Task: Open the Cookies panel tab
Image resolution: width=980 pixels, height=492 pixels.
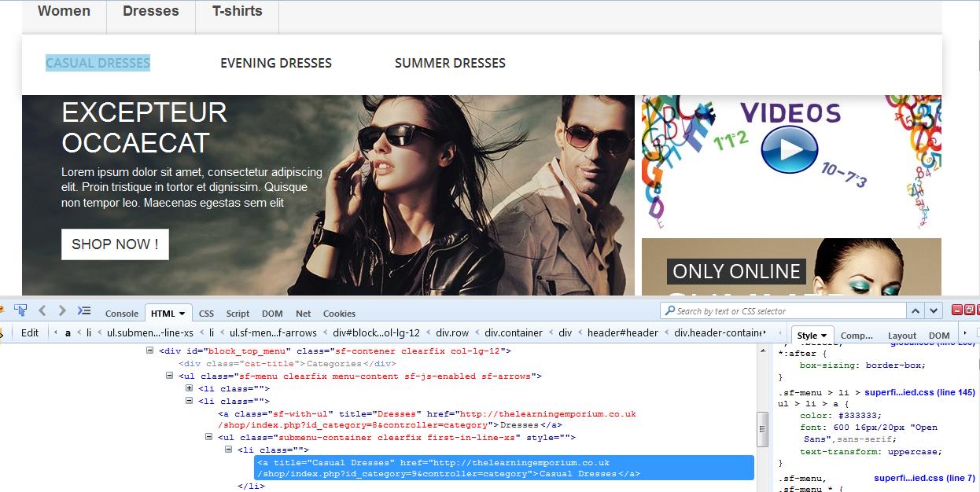Action: (x=339, y=314)
